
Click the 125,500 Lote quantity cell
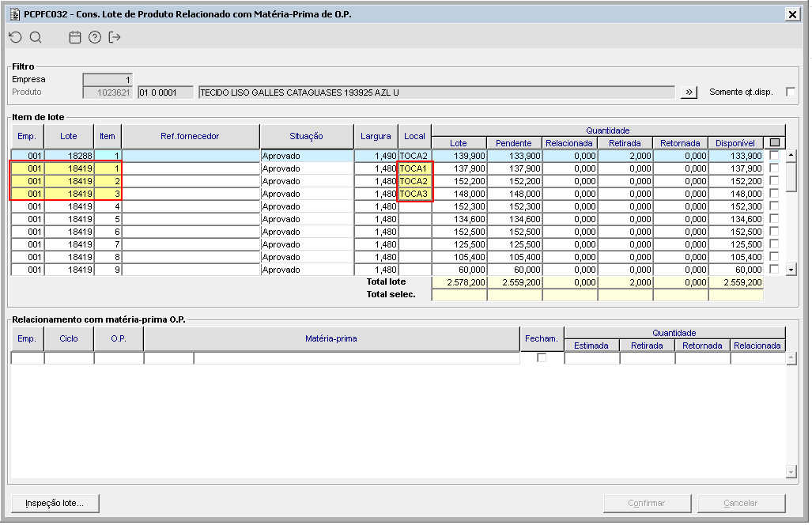pos(459,244)
